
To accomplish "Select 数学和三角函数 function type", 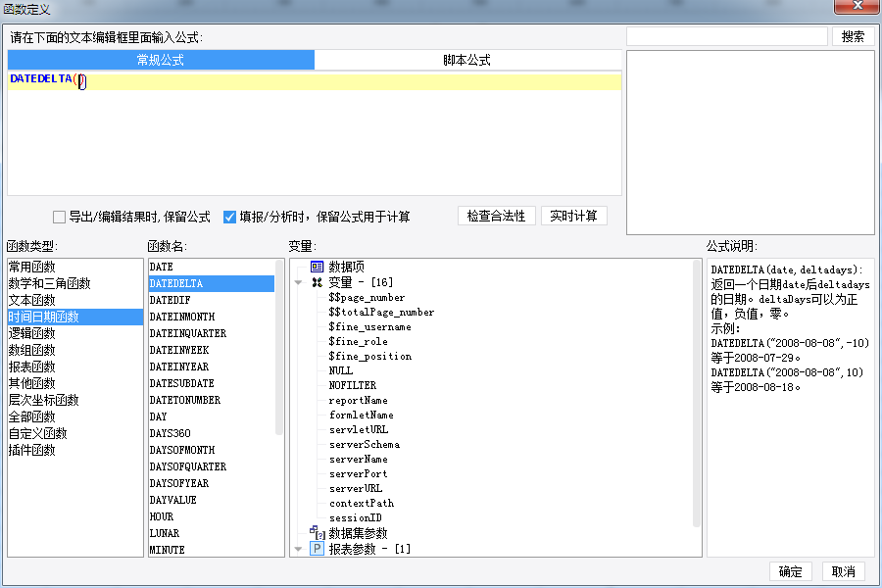I will [75, 283].
